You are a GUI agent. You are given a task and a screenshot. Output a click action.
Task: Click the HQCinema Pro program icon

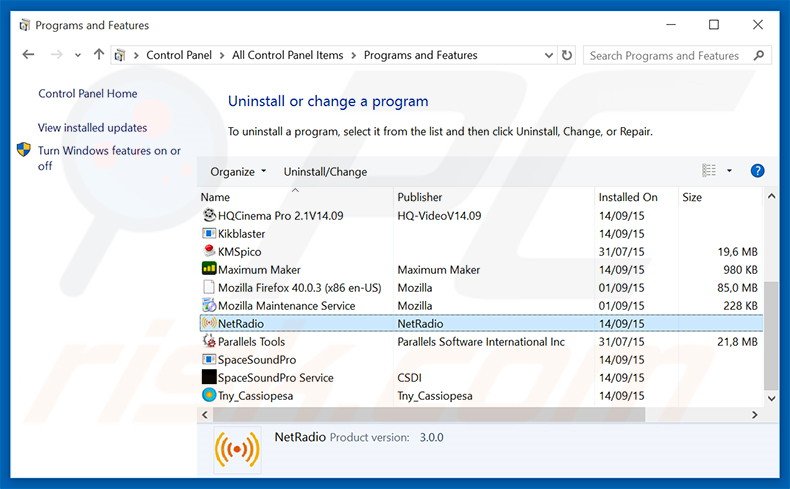tap(209, 216)
